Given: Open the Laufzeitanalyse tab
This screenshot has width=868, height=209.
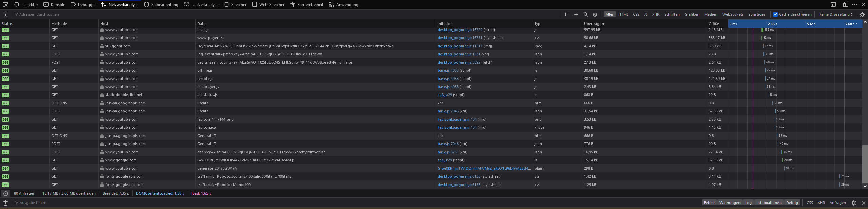Looking at the screenshot, I should (201, 5).
